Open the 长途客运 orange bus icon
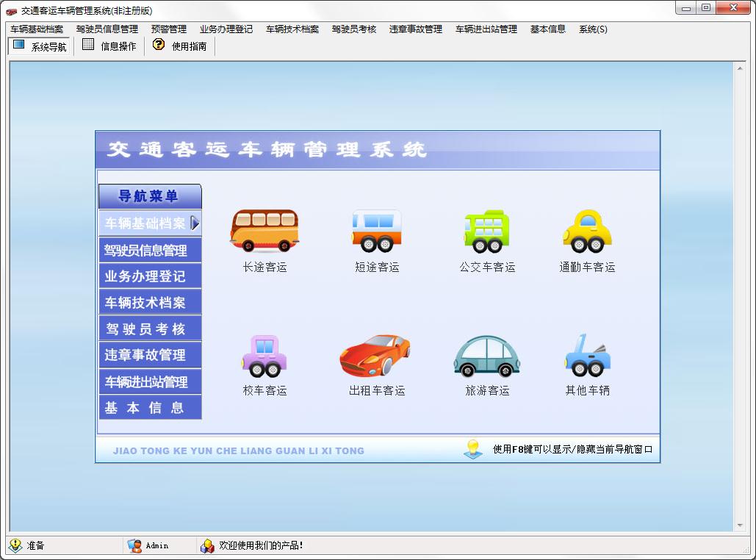Image resolution: width=756 pixels, height=560 pixels. tap(264, 231)
